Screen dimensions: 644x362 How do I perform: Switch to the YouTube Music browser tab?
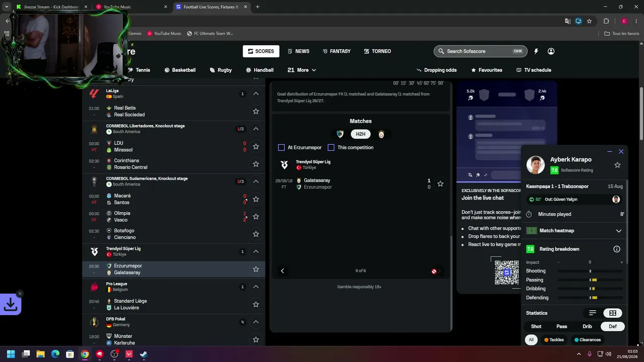pos(132,7)
